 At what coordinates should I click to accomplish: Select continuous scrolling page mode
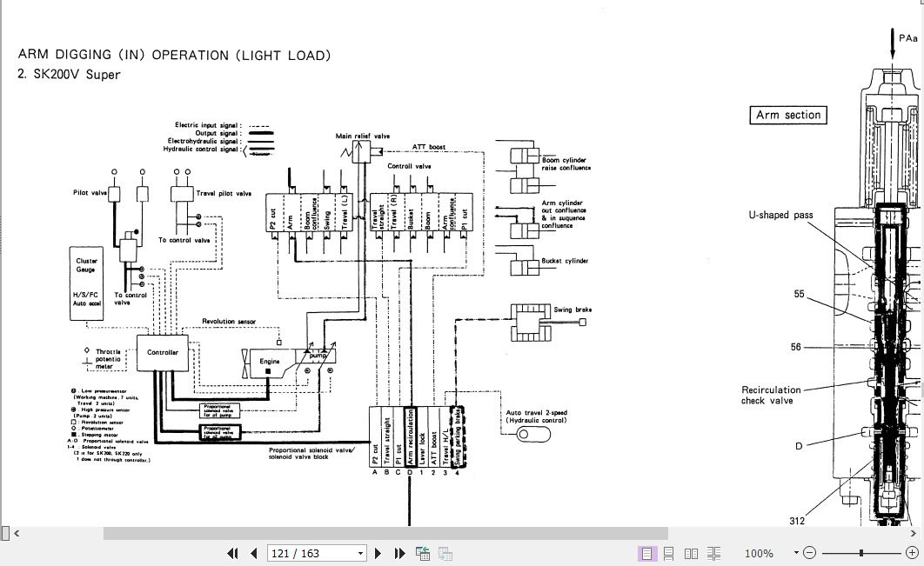(x=668, y=553)
